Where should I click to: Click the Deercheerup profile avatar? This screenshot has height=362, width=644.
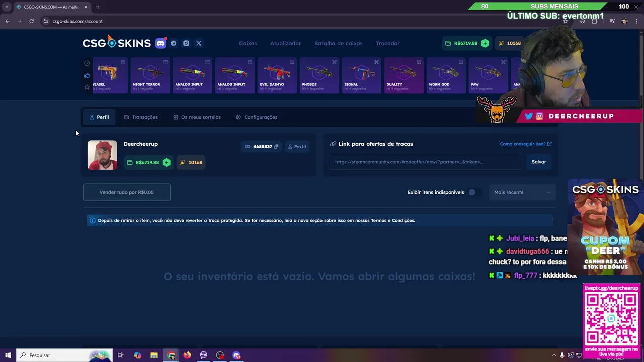pos(102,155)
